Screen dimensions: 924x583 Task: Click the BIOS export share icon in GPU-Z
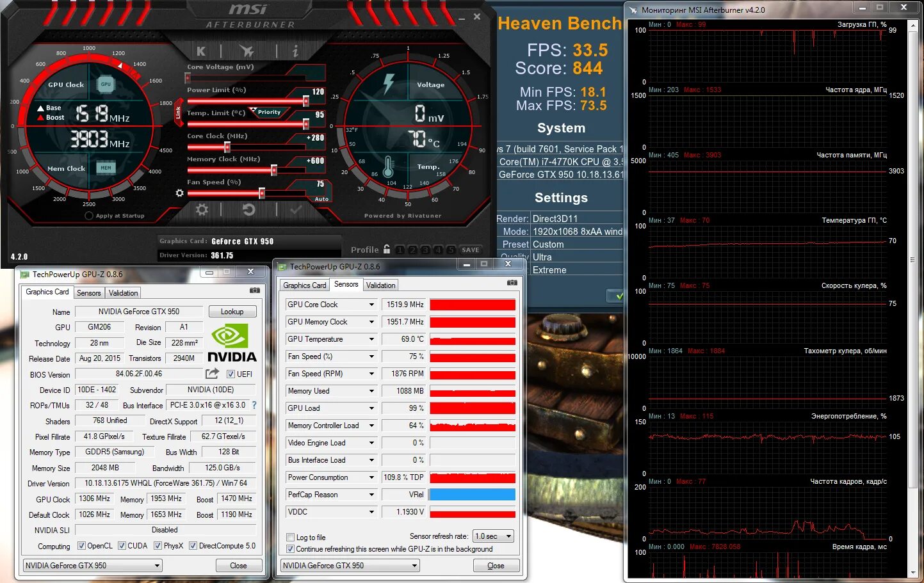(x=212, y=373)
